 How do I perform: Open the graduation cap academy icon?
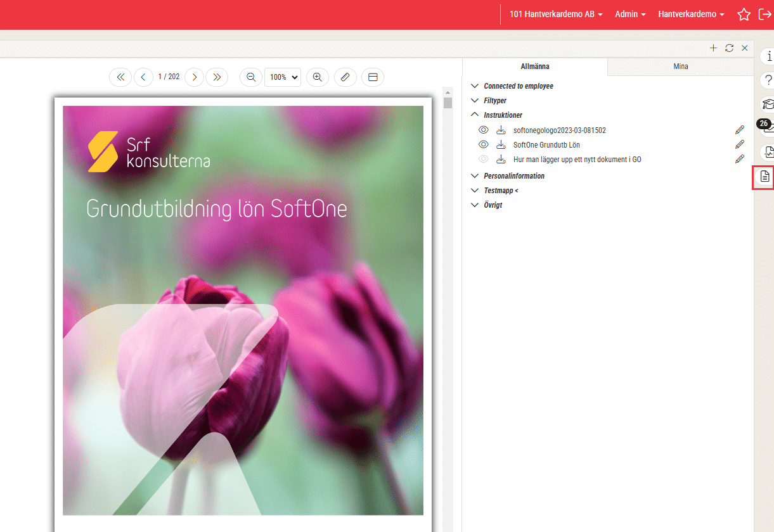point(767,104)
